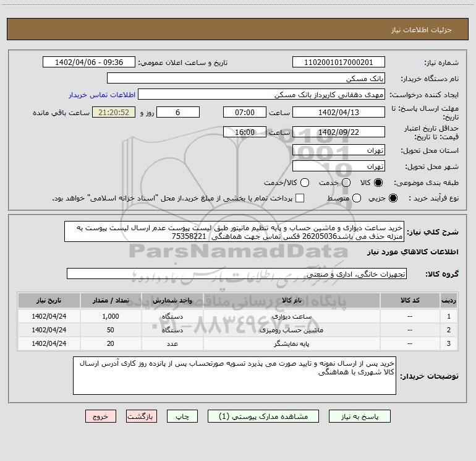
Task: Click the quantity cell 50
Action: point(111,330)
